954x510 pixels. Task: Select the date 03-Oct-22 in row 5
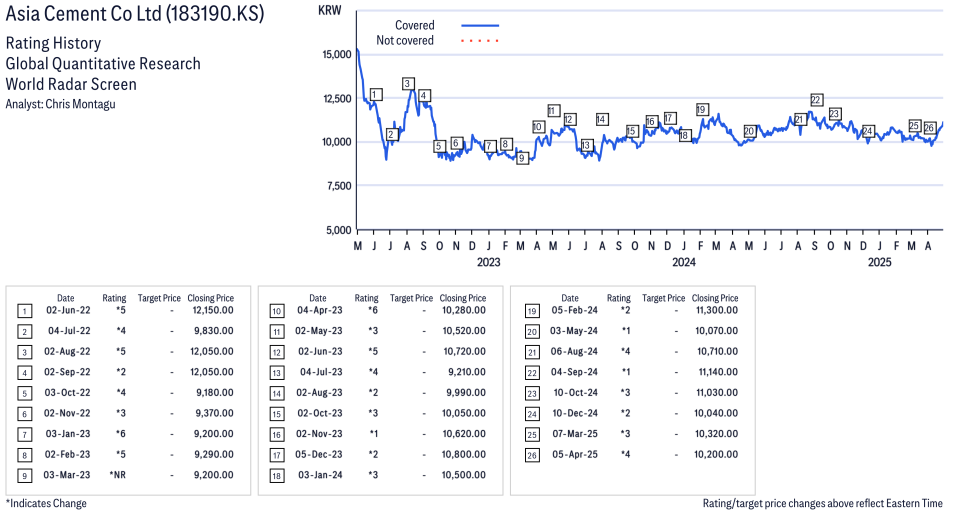[68, 393]
